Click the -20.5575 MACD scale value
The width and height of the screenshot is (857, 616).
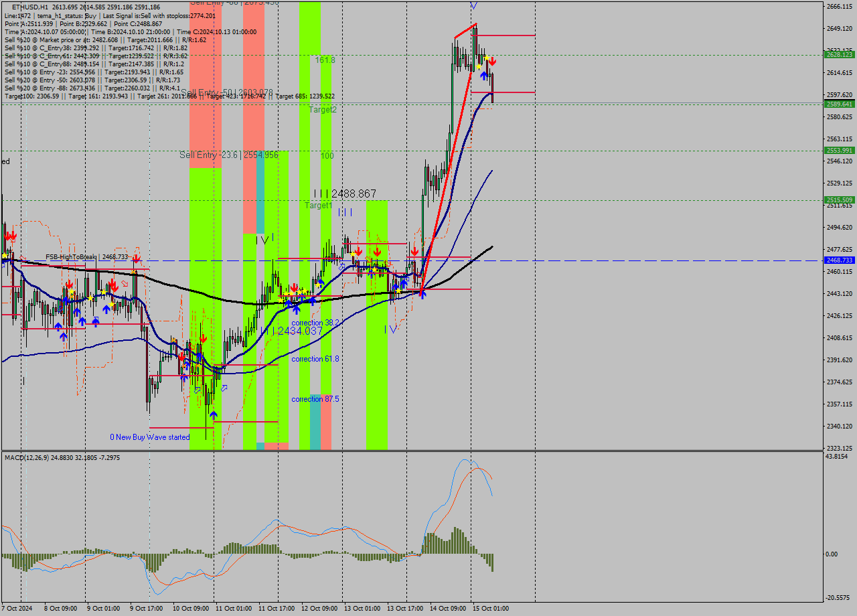[838, 598]
